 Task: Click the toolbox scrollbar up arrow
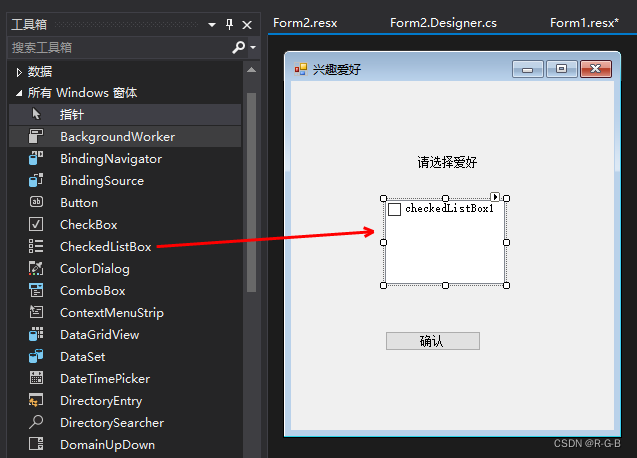(x=251, y=70)
